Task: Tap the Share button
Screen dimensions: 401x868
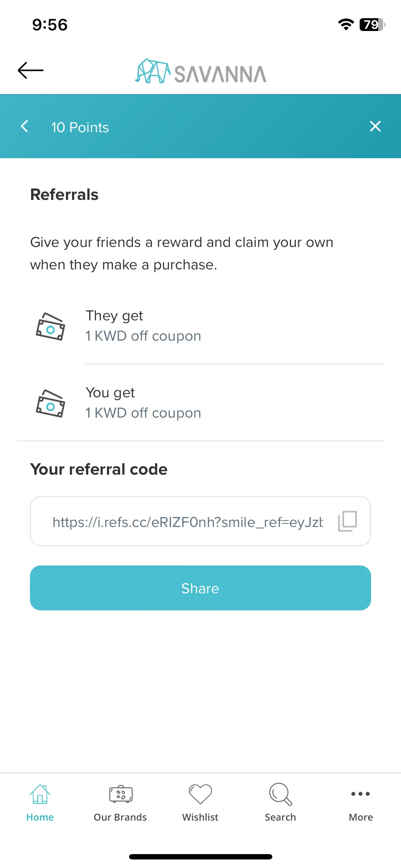Action: click(200, 588)
